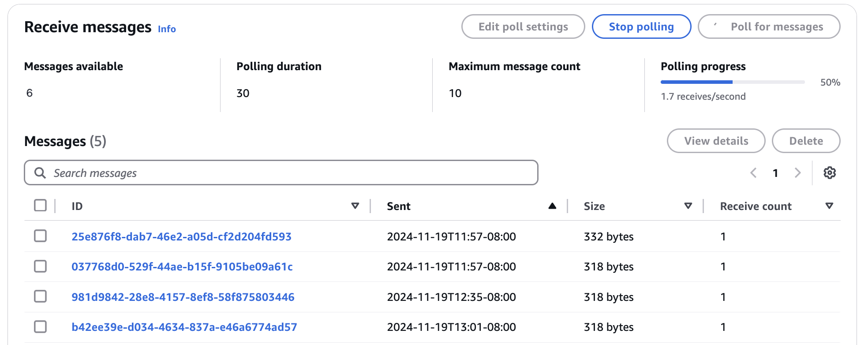Click View details button

click(716, 141)
